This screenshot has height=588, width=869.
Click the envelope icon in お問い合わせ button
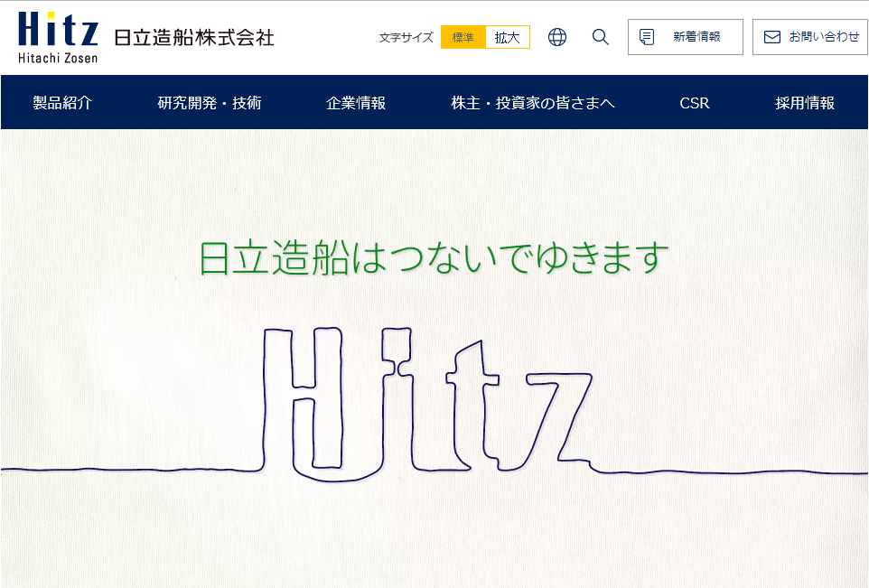tap(772, 37)
